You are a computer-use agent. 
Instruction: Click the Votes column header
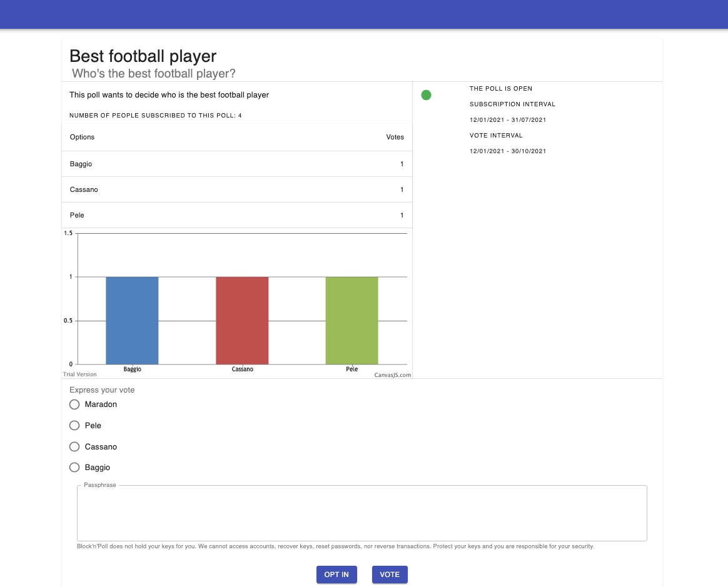click(x=395, y=137)
